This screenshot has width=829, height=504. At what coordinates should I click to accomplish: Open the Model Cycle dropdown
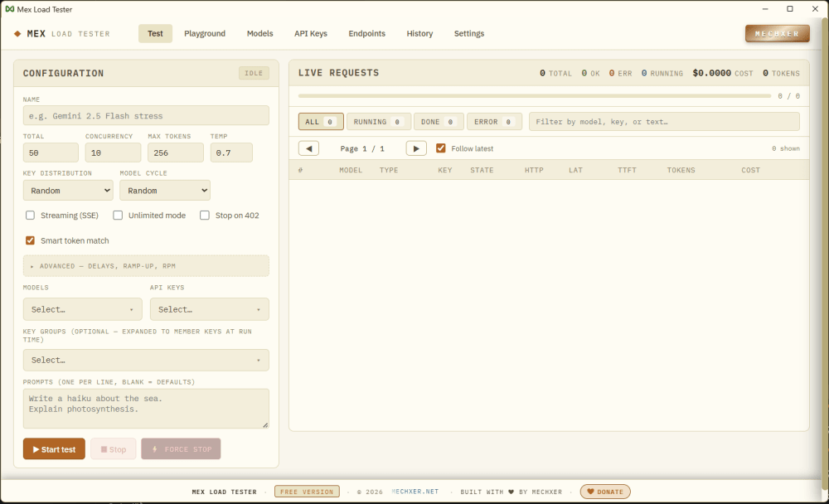pyautogui.click(x=165, y=191)
